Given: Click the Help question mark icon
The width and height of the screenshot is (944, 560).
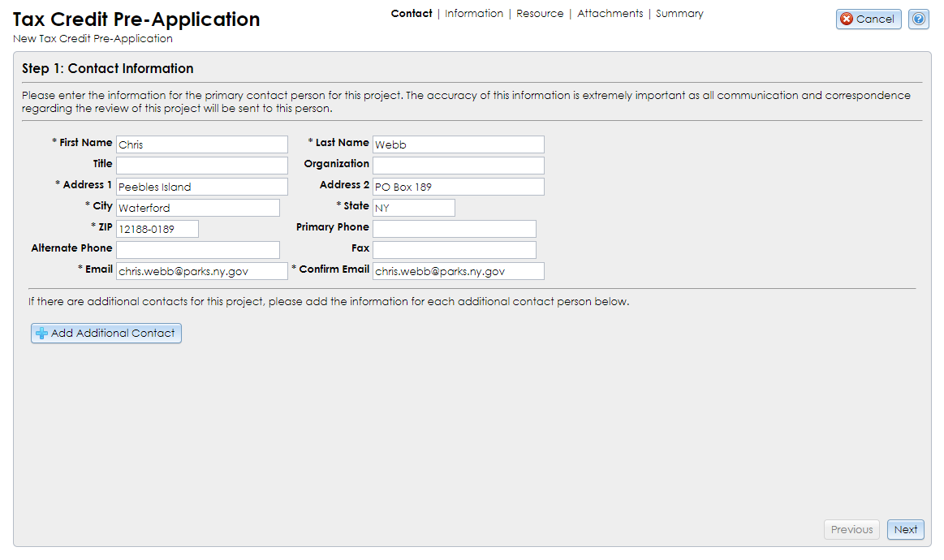Looking at the screenshot, I should point(918,19).
